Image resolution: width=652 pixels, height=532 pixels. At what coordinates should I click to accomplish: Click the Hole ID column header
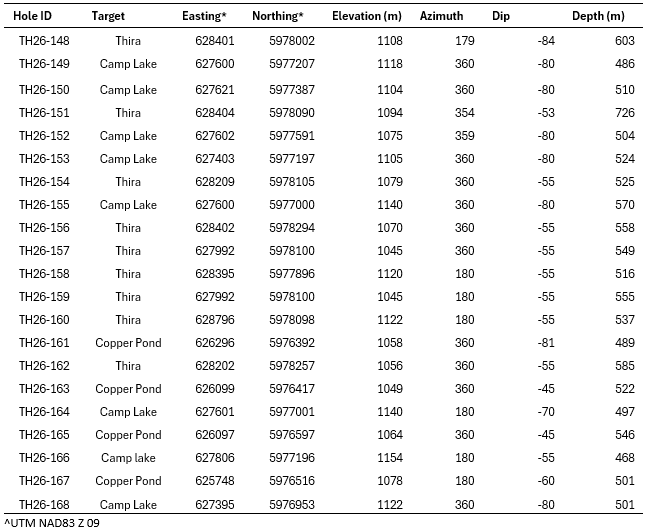(32, 16)
